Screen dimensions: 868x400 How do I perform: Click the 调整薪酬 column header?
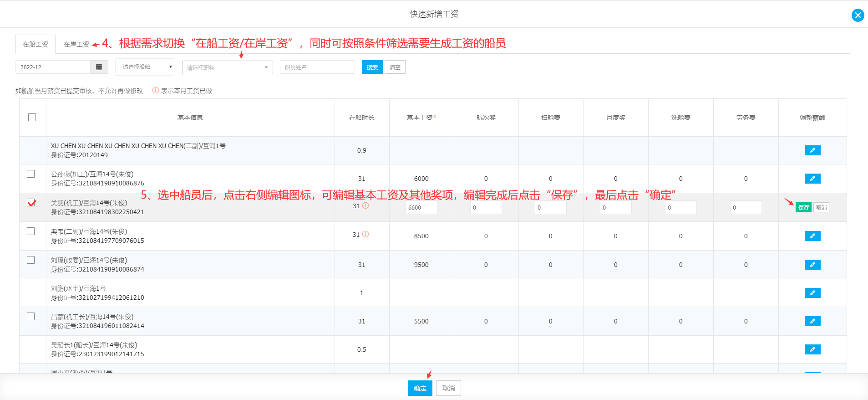[x=812, y=118]
